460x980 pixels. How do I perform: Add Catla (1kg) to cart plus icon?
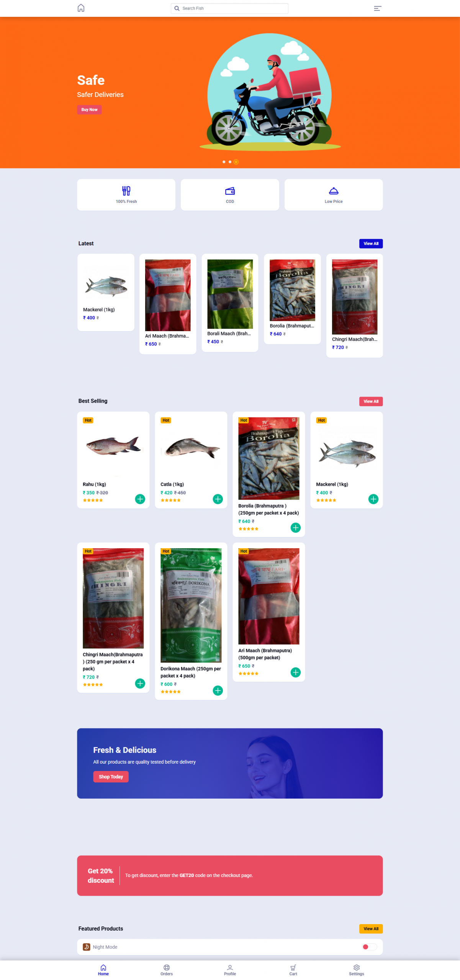pos(218,499)
